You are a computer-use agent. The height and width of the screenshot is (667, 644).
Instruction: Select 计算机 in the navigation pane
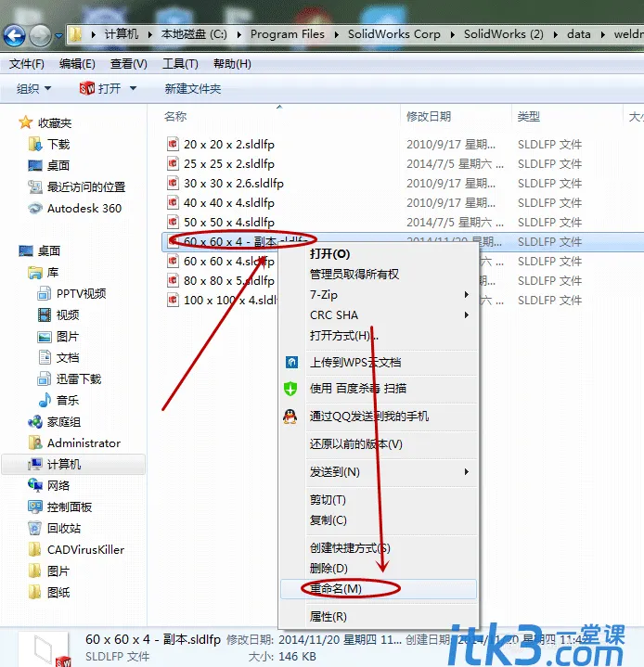point(73,464)
